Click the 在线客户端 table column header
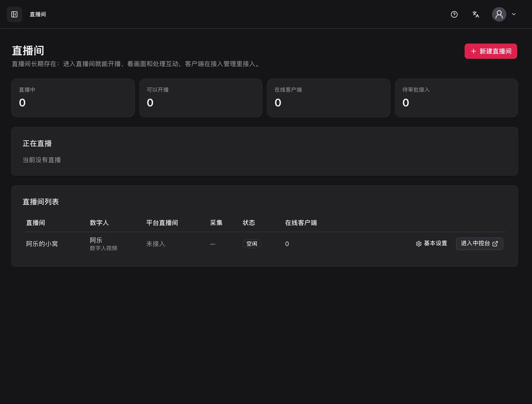The image size is (532, 404). 301,223
